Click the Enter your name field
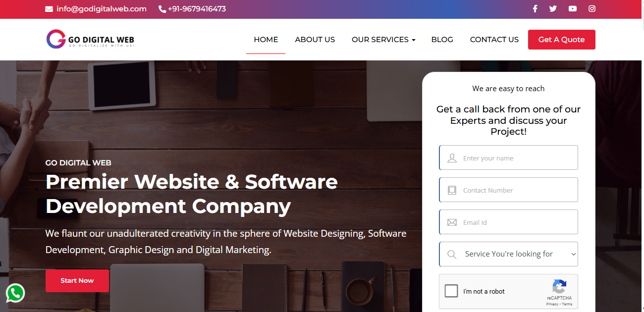Viewport: 644px width, 312px height. [x=509, y=157]
